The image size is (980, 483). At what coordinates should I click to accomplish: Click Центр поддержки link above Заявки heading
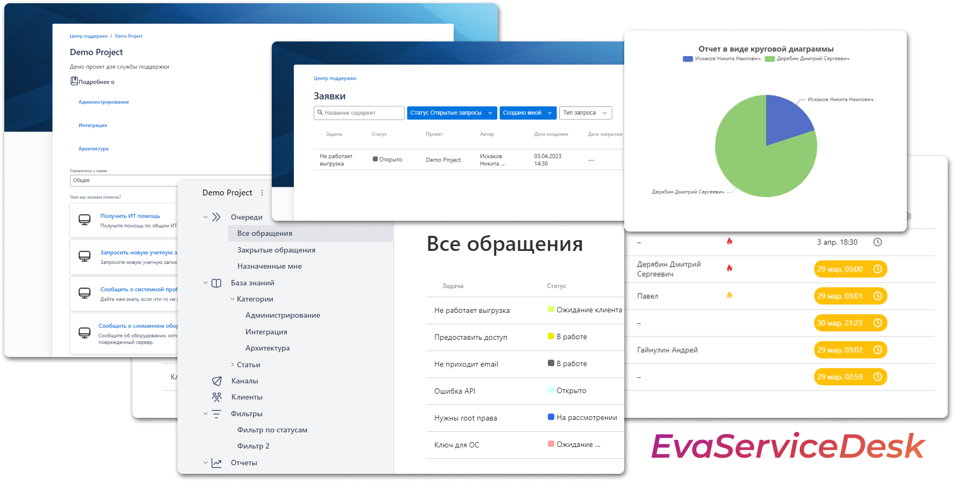[335, 78]
